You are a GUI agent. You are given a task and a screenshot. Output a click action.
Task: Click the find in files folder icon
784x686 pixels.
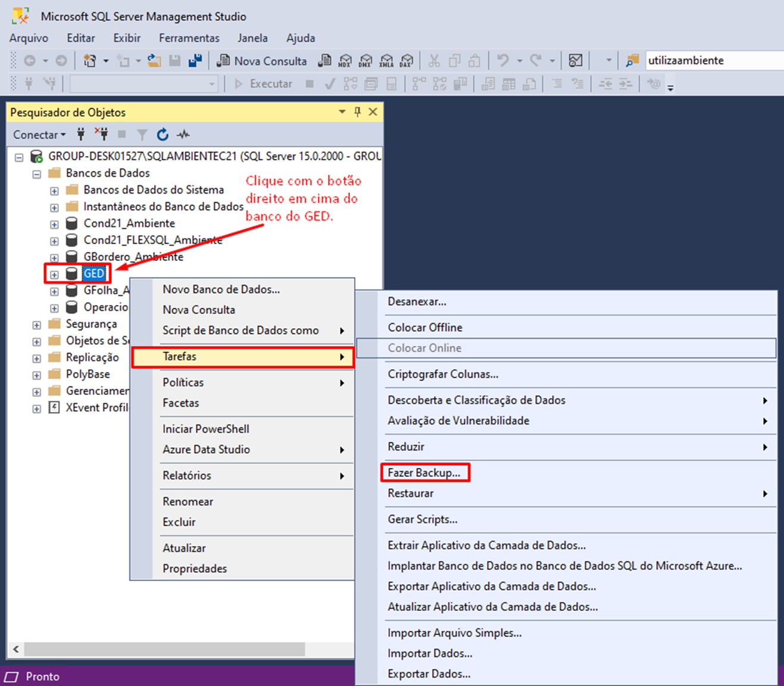pyautogui.click(x=632, y=61)
